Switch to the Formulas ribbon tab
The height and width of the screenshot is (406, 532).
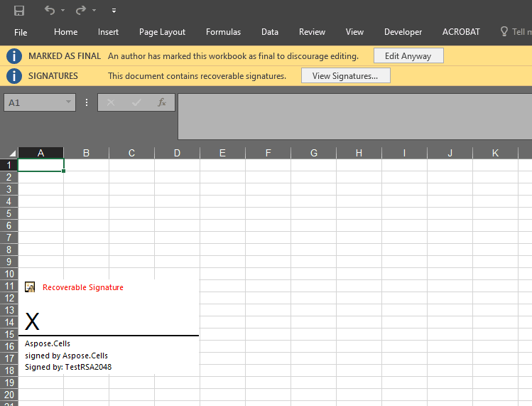point(223,32)
